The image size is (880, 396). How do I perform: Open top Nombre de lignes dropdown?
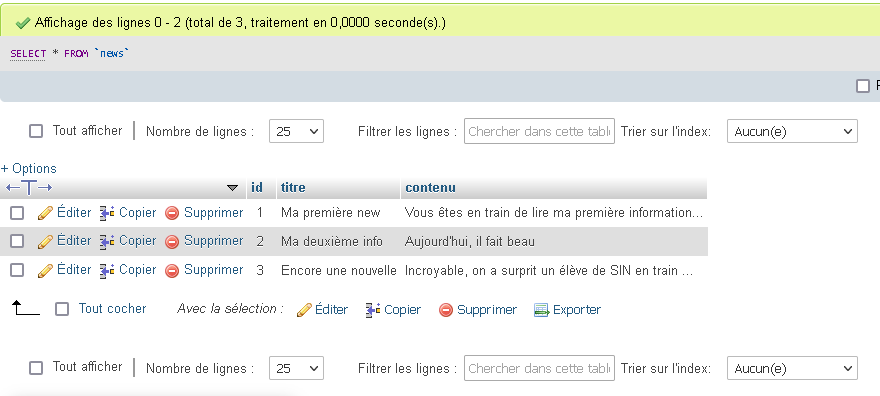(x=296, y=131)
